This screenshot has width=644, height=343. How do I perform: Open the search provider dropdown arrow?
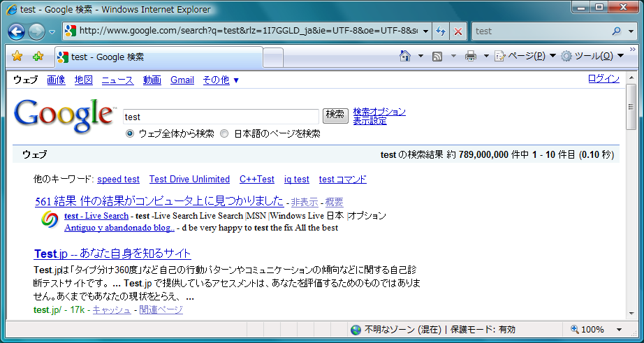point(631,31)
